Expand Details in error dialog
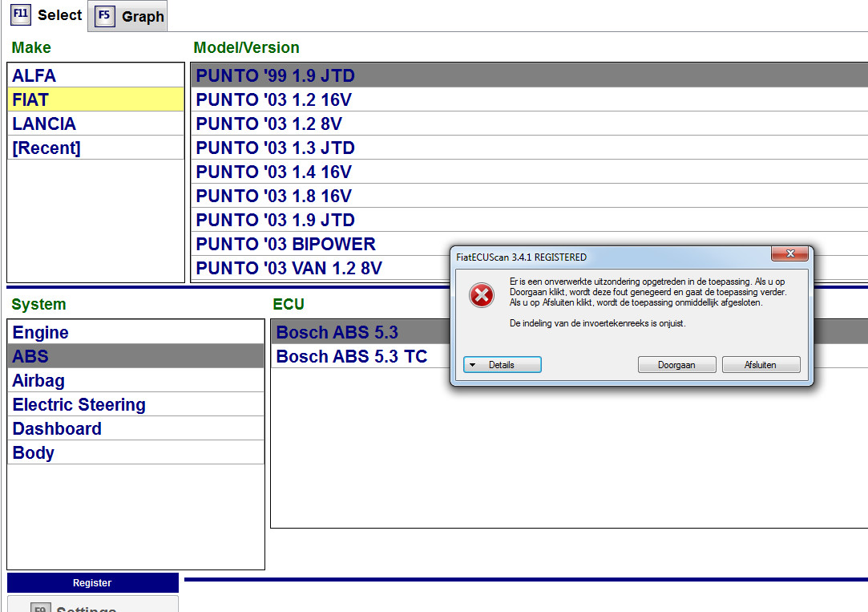 (x=502, y=364)
